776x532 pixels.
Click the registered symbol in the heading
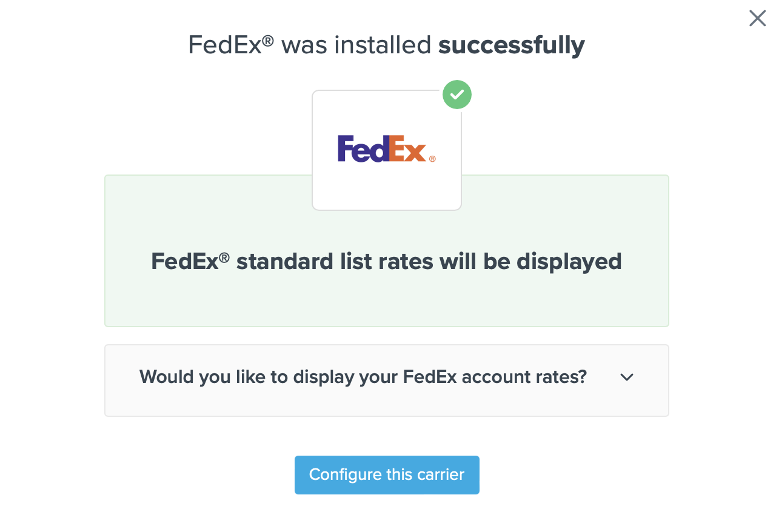268,41
